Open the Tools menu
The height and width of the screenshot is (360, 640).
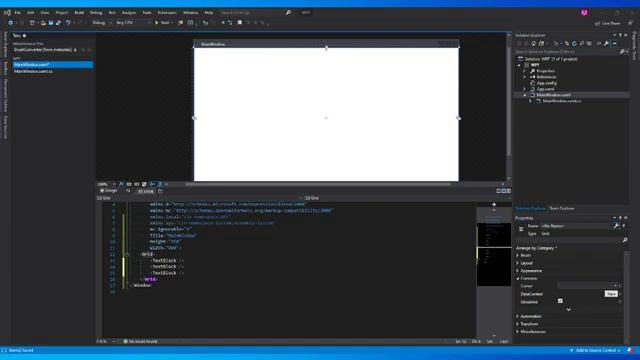147,13
